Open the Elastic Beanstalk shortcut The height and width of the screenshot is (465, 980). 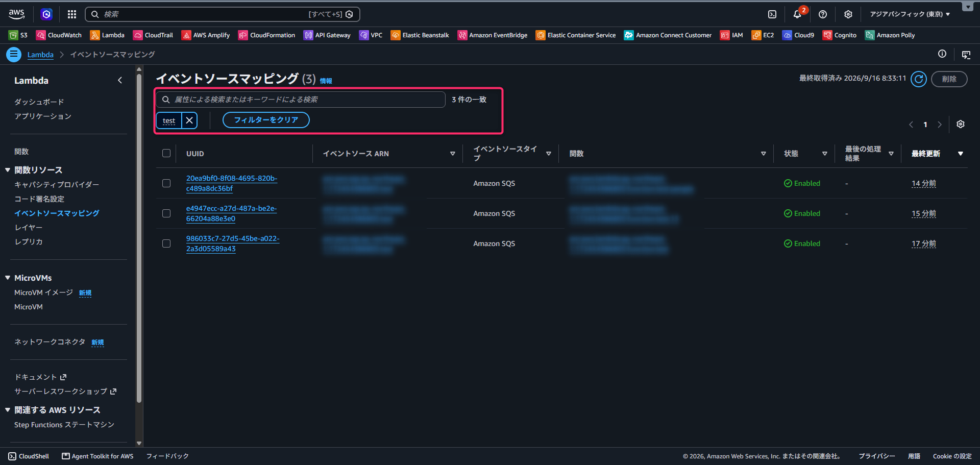click(x=420, y=35)
